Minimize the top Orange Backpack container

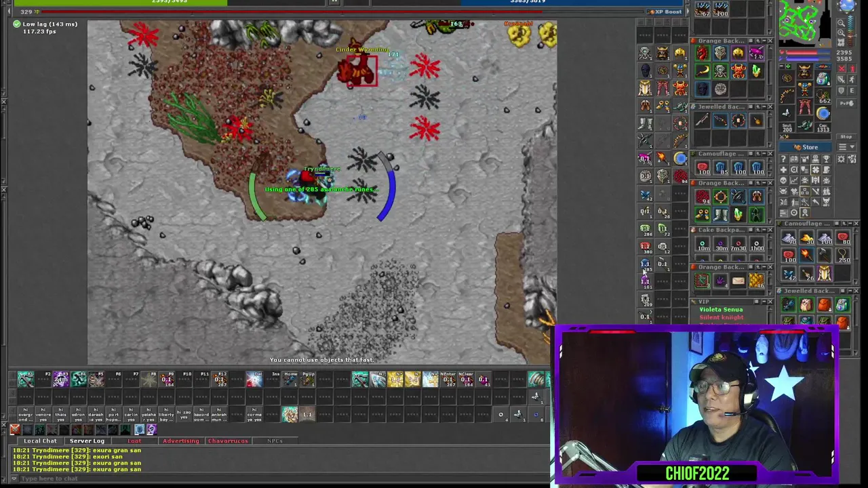tap(764, 41)
